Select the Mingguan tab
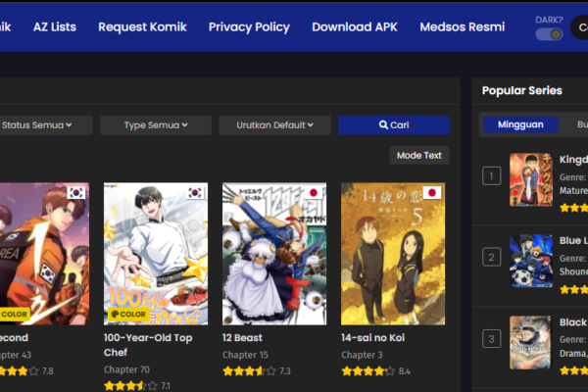Viewport: 588px width, 392px height. 520,124
